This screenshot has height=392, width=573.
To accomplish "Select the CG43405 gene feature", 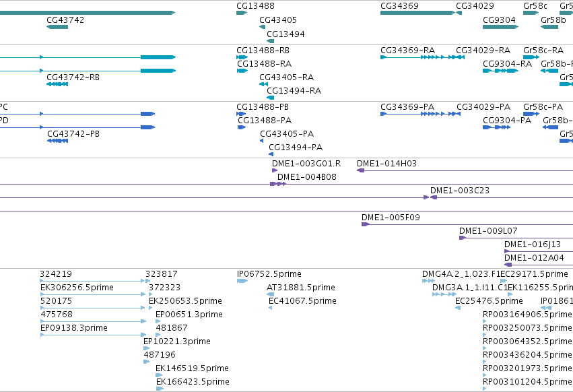I will (x=263, y=27).
